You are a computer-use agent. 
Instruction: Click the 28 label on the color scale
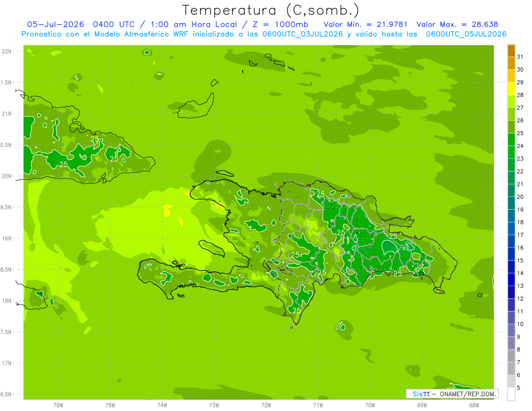tap(520, 95)
